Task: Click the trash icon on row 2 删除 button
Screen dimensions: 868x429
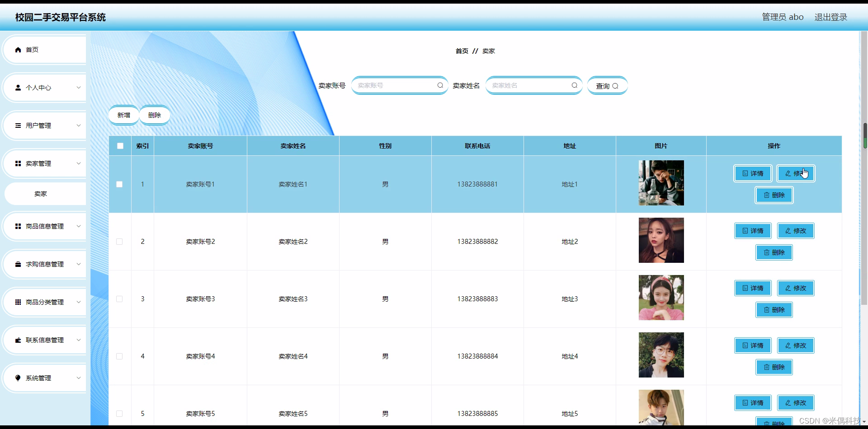Action: (x=766, y=252)
